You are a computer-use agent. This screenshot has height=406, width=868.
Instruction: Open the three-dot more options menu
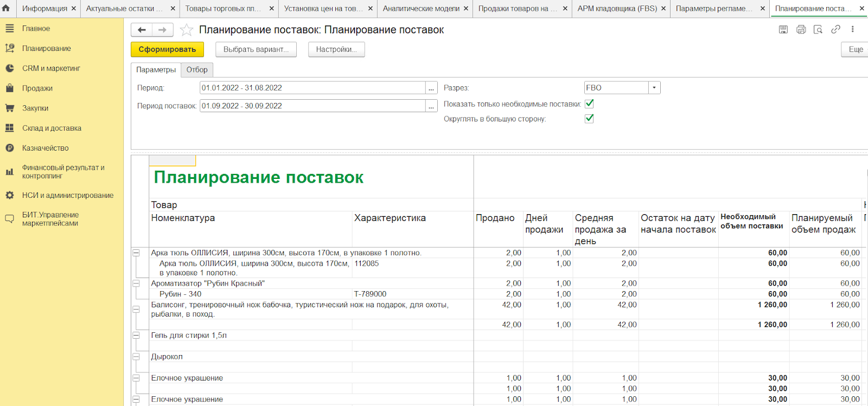[852, 30]
